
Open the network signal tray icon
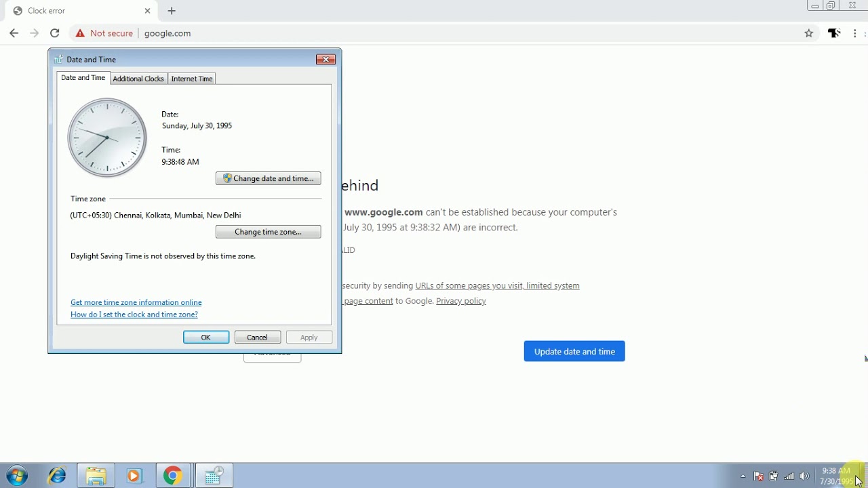coord(789,476)
